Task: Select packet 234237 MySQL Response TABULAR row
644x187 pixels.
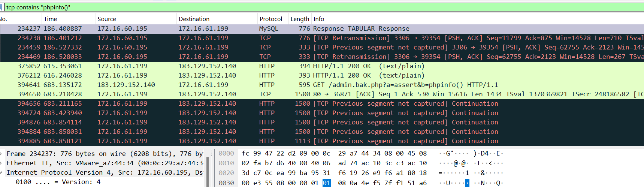Action: point(322,28)
